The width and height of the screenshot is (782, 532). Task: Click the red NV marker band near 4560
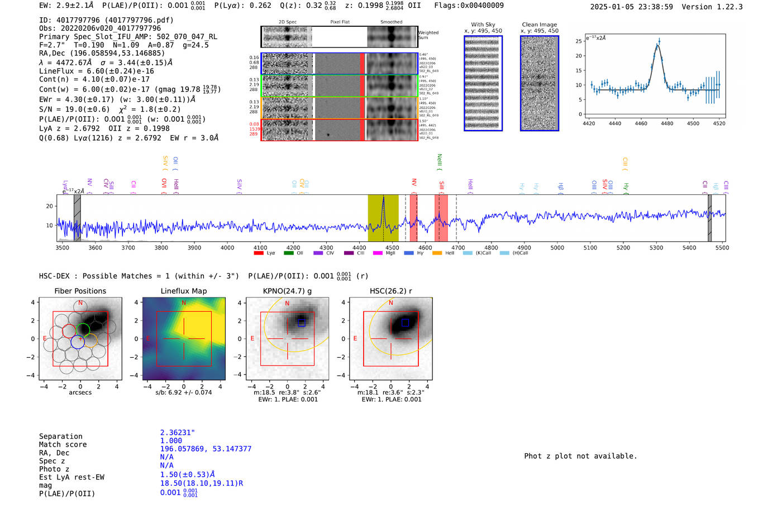coord(413,218)
